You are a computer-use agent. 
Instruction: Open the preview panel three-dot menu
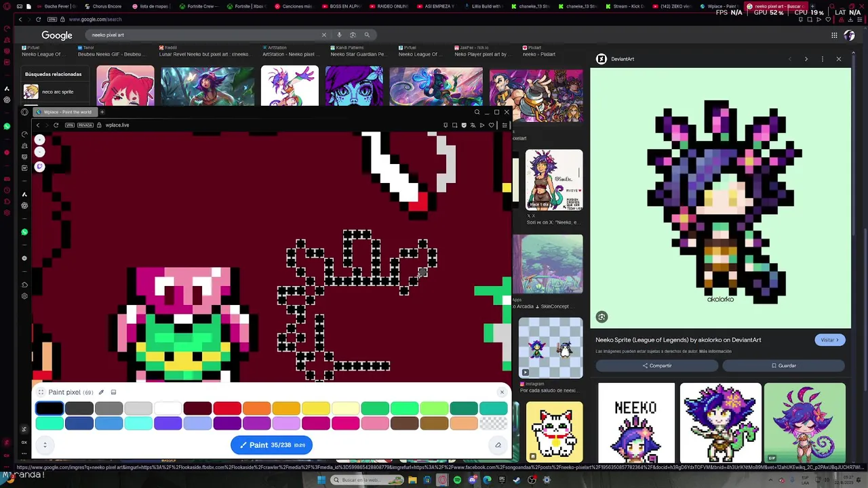(822, 59)
